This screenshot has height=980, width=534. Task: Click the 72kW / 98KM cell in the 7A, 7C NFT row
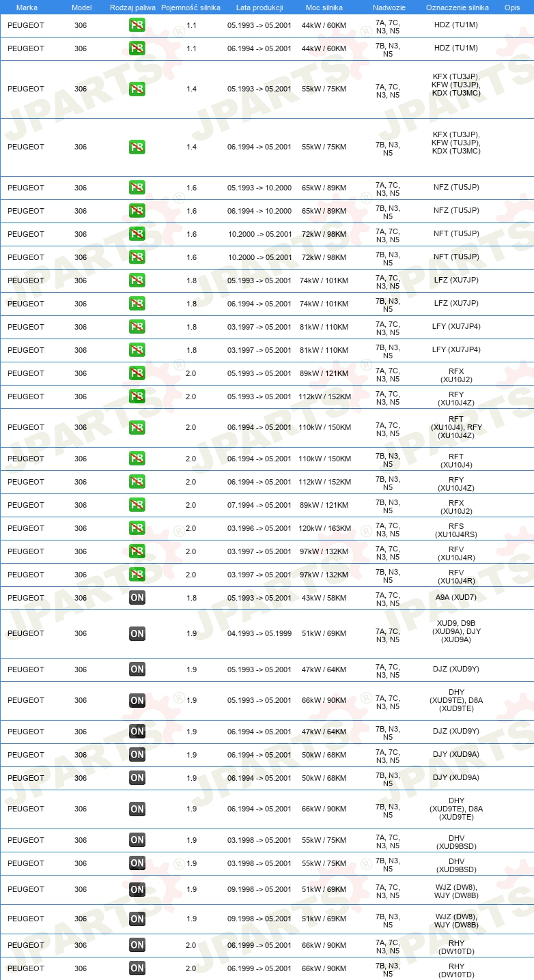click(324, 234)
